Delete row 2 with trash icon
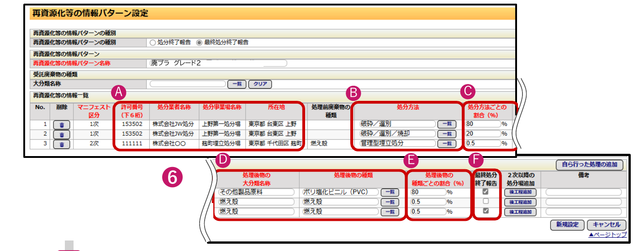Viewport: 644px width, 251px height. pos(62,134)
